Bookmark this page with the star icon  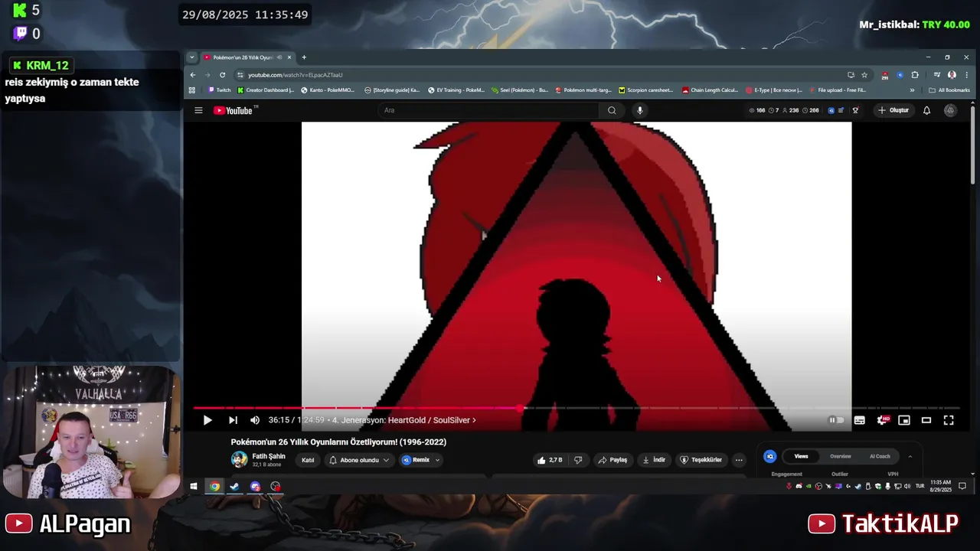coord(864,75)
